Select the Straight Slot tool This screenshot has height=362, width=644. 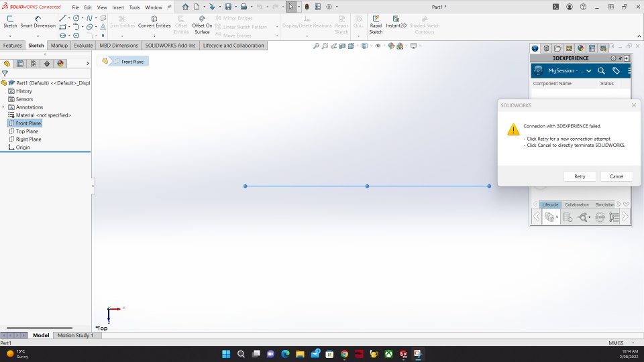tap(62, 36)
